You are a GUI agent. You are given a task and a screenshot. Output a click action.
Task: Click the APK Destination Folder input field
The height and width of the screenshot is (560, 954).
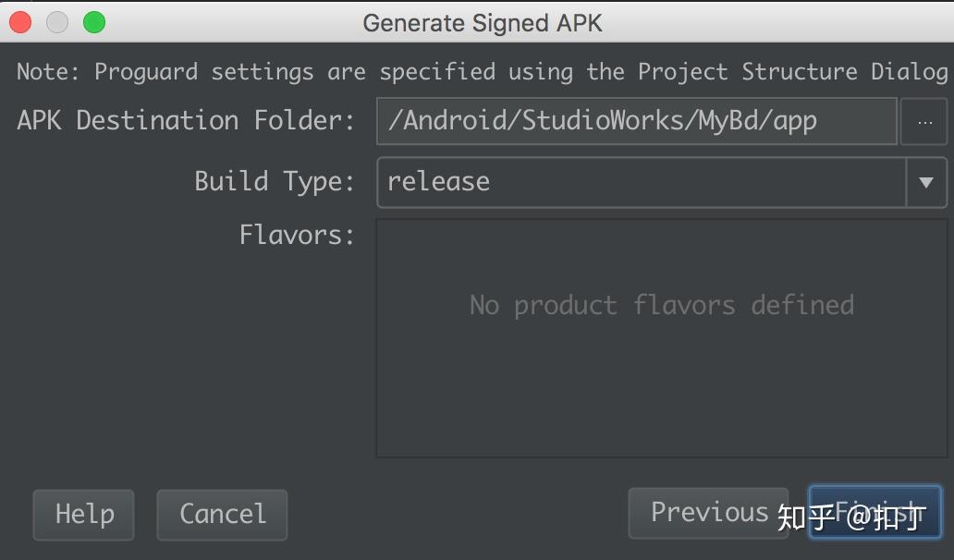(x=636, y=120)
